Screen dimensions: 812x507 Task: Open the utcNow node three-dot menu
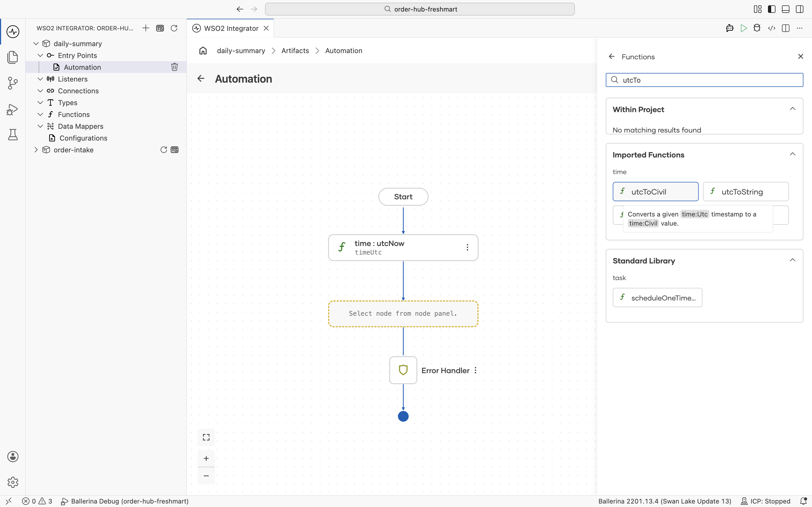[x=467, y=247]
